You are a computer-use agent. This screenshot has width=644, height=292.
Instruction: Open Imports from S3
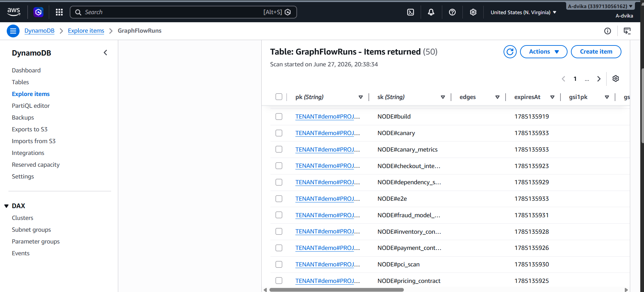(34, 141)
